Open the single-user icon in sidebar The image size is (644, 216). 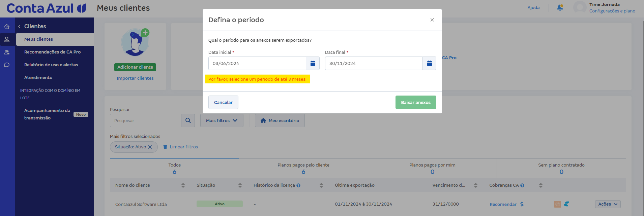(x=7, y=39)
